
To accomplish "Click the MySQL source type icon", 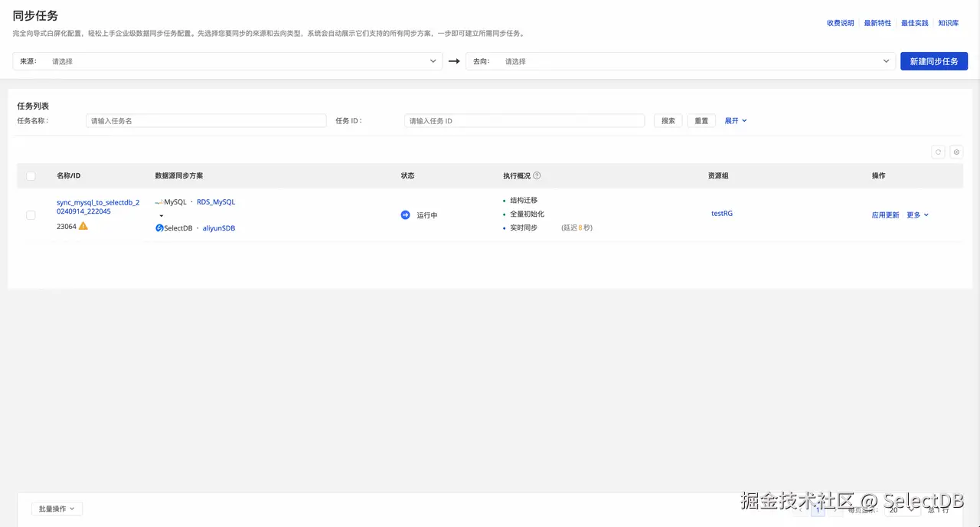I will (x=159, y=202).
